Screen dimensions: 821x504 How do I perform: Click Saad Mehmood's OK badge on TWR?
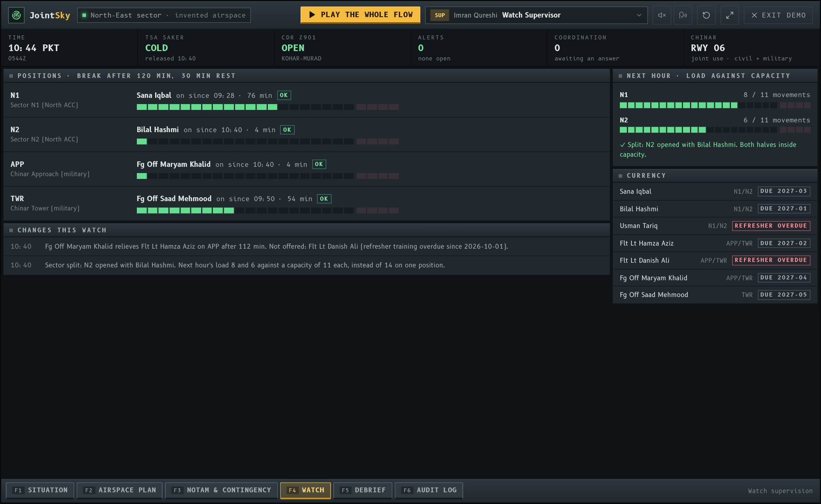tap(324, 199)
